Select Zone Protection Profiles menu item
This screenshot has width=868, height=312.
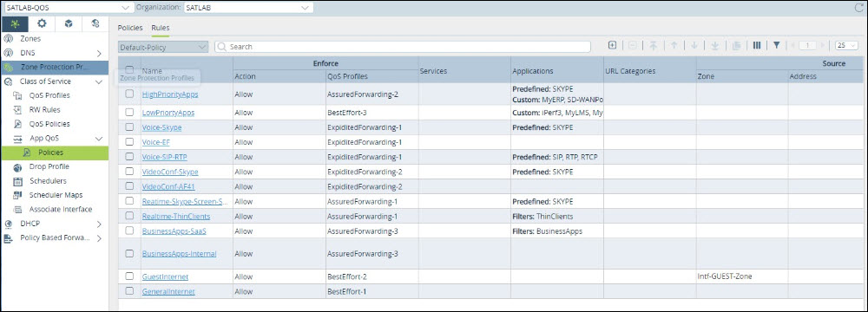[54, 67]
